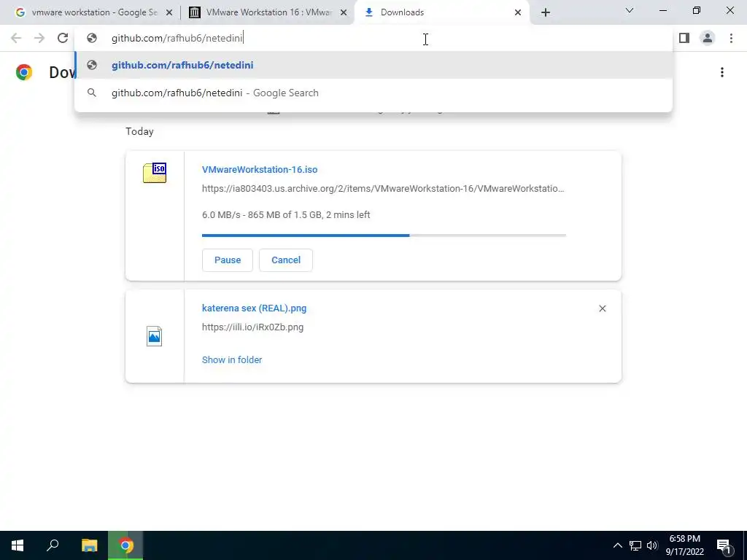
Task: Click the Chrome icon in the taskbar
Action: point(125,545)
